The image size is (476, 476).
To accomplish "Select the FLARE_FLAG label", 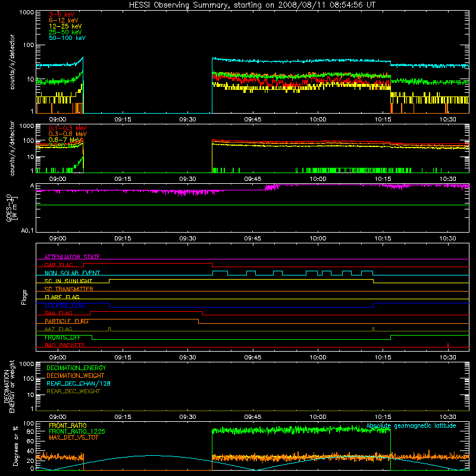I will pos(62,297).
